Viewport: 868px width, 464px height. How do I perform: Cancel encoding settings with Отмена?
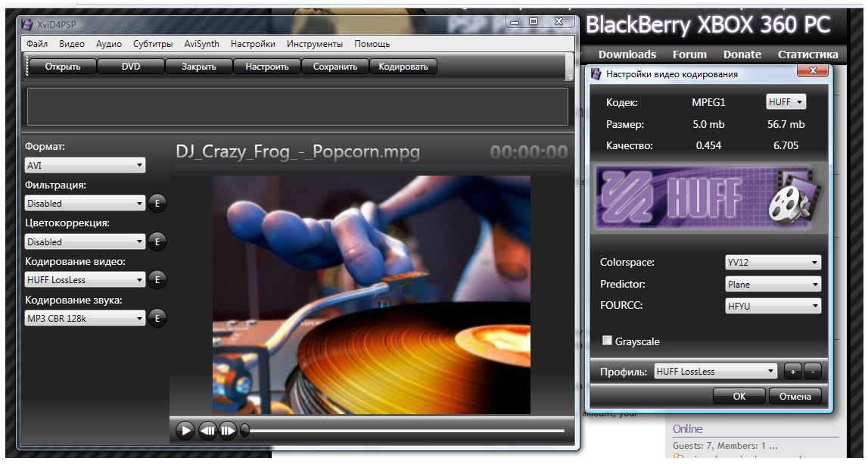tap(795, 396)
